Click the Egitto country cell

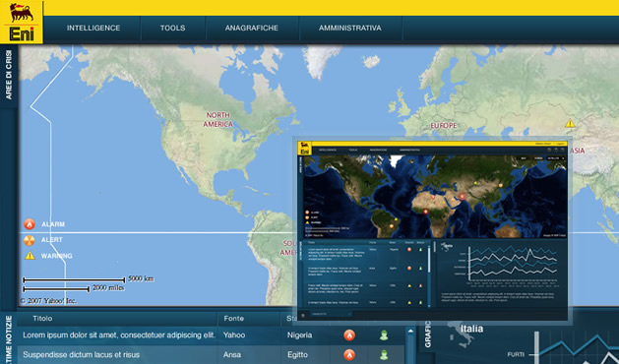tap(297, 354)
